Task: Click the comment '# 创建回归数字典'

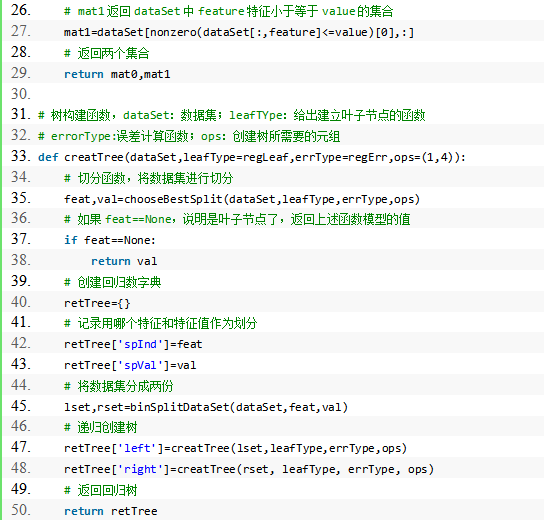Action: pos(113,282)
